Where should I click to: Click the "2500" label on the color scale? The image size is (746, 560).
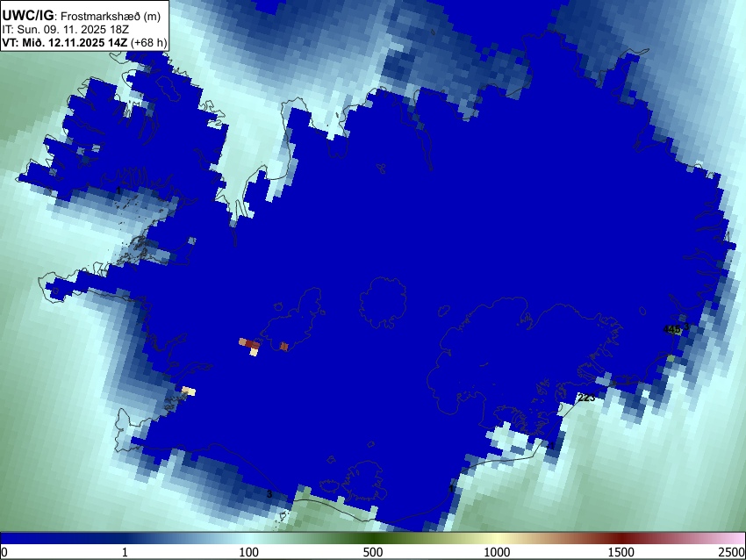732,552
